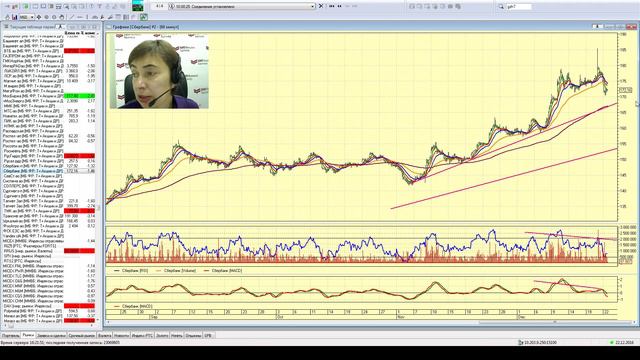Image resolution: width=640 pixels, height=360 pixels.
Task: Switch to the Нефть tab
Action: 177,336
